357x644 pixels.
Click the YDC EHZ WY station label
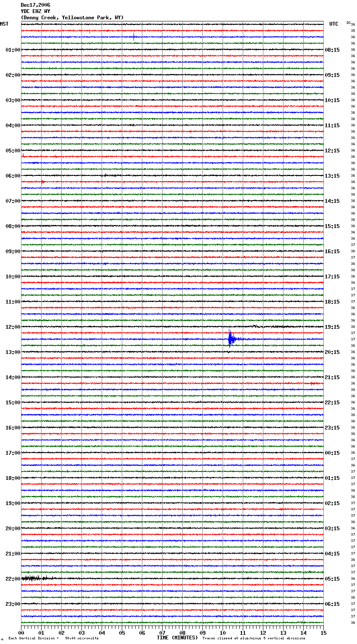click(x=35, y=11)
